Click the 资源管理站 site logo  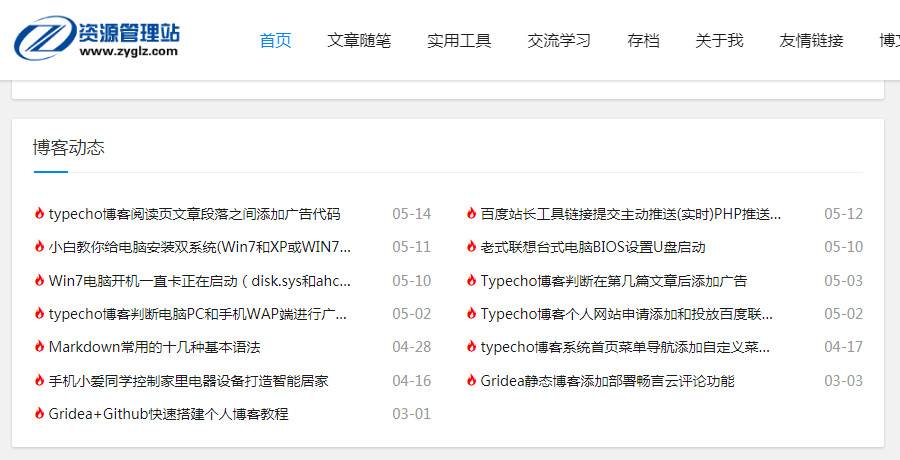[96, 38]
